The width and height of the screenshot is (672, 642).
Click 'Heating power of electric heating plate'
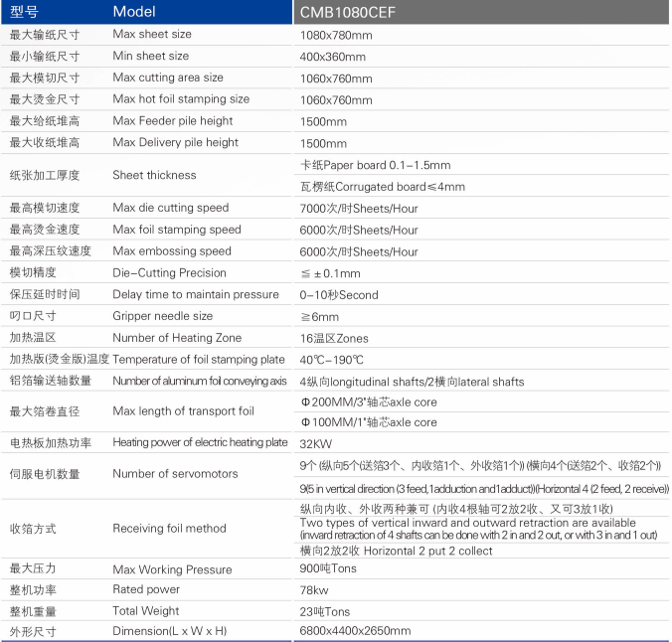pyautogui.click(x=200, y=442)
